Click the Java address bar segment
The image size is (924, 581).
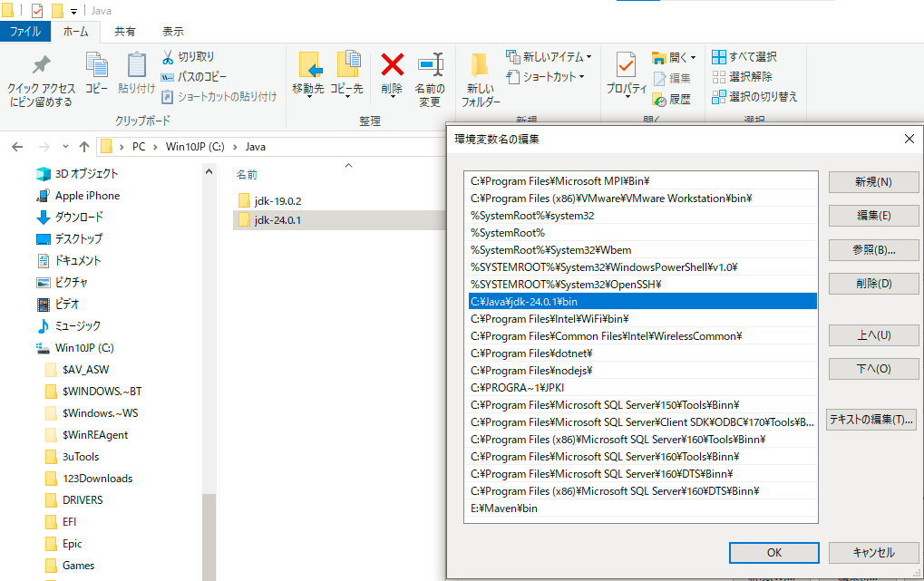pyautogui.click(x=255, y=147)
